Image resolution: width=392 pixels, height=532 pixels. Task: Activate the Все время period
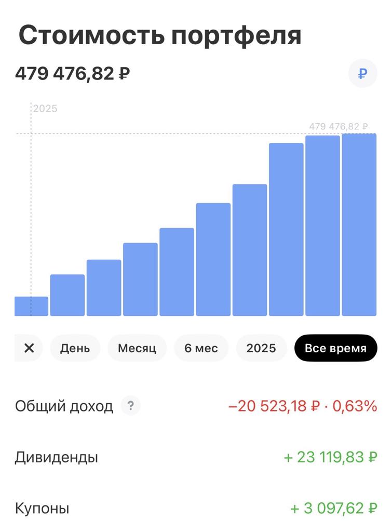tap(335, 348)
